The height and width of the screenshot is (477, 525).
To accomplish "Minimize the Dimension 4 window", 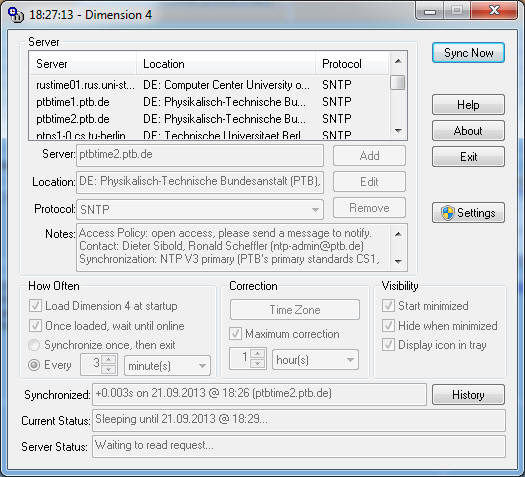I will (430, 12).
